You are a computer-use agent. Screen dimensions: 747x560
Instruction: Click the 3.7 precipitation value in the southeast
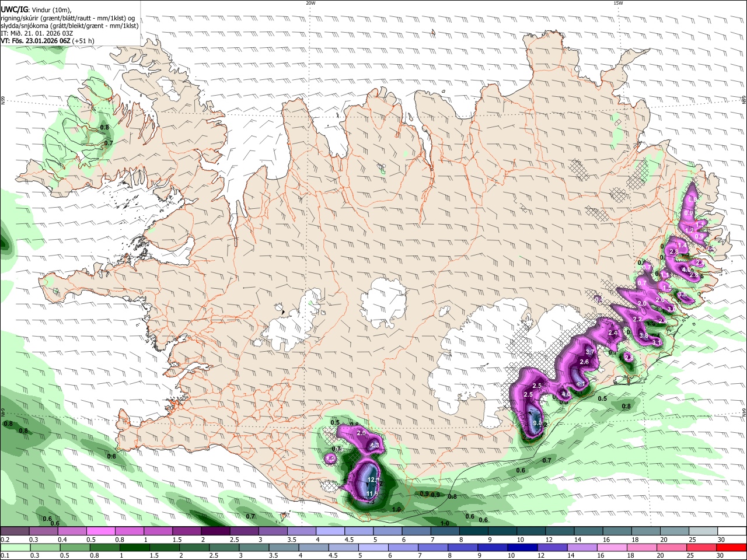pos(589,352)
